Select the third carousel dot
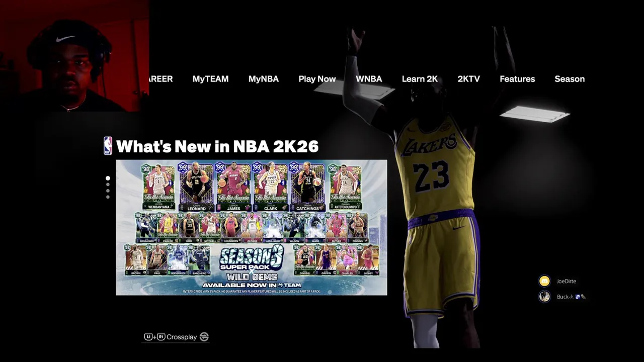 [x=108, y=191]
